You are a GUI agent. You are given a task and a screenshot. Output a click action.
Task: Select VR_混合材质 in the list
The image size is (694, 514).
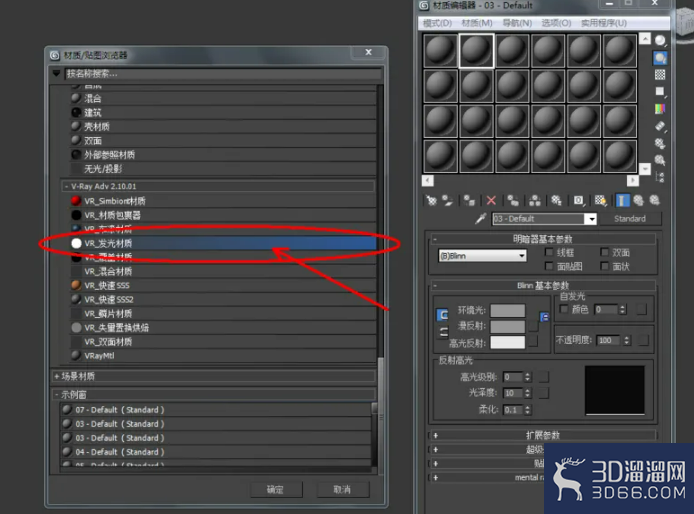(x=223, y=271)
